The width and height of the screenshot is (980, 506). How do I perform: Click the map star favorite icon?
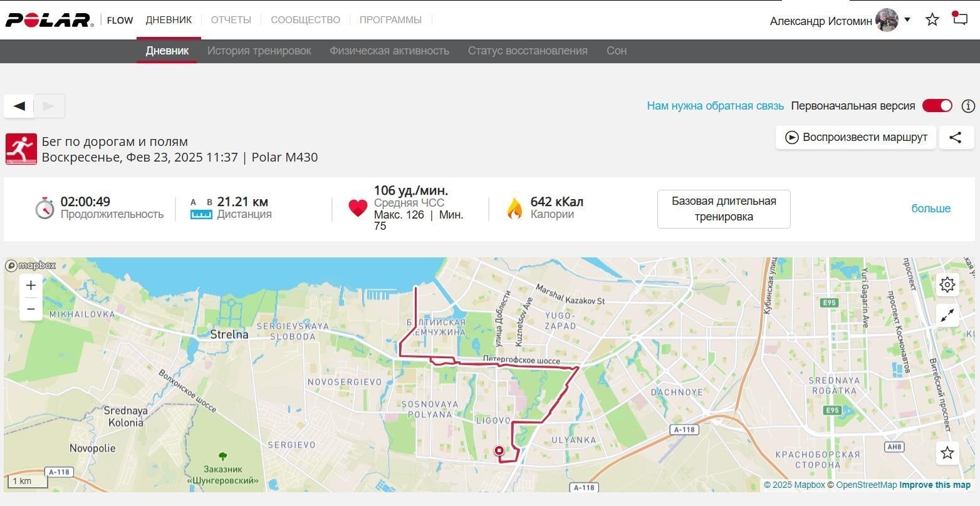click(947, 453)
